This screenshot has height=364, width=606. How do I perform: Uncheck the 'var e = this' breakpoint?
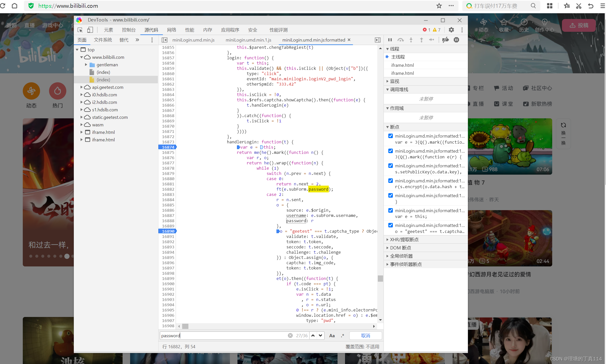(390, 211)
